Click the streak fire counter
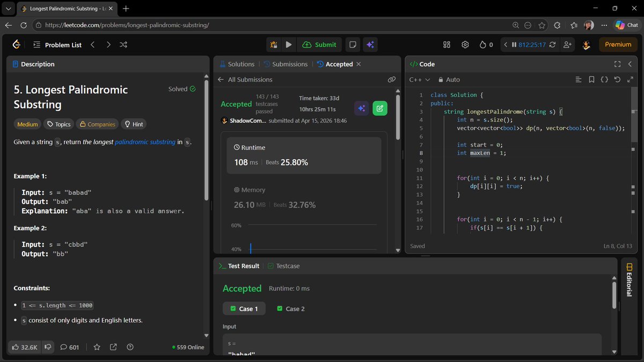The width and height of the screenshot is (644, 362). (x=486, y=45)
